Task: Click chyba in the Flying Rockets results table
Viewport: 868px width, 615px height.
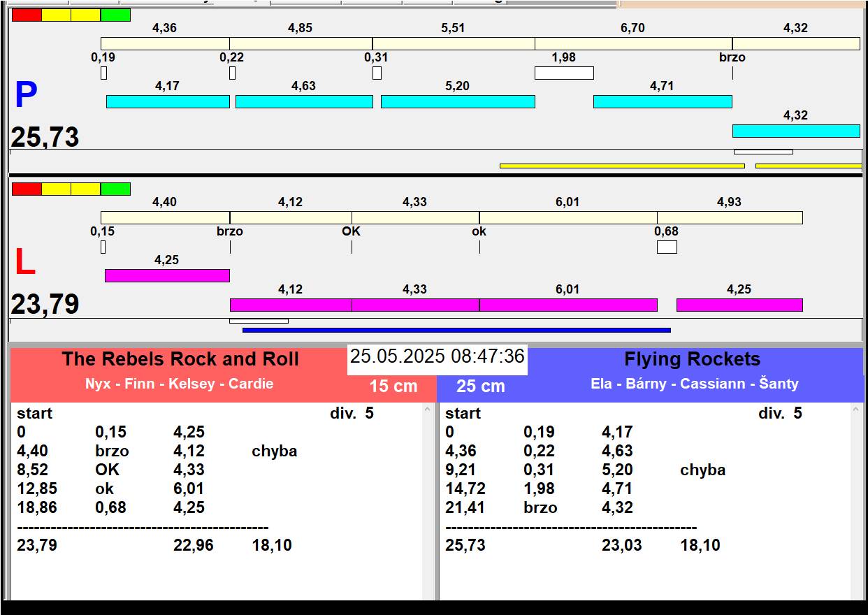Action: point(703,470)
